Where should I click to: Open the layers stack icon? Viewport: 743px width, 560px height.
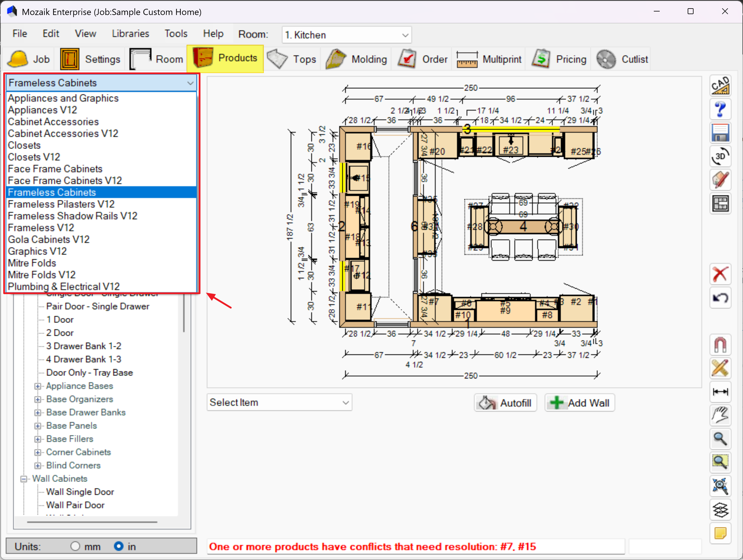720,510
